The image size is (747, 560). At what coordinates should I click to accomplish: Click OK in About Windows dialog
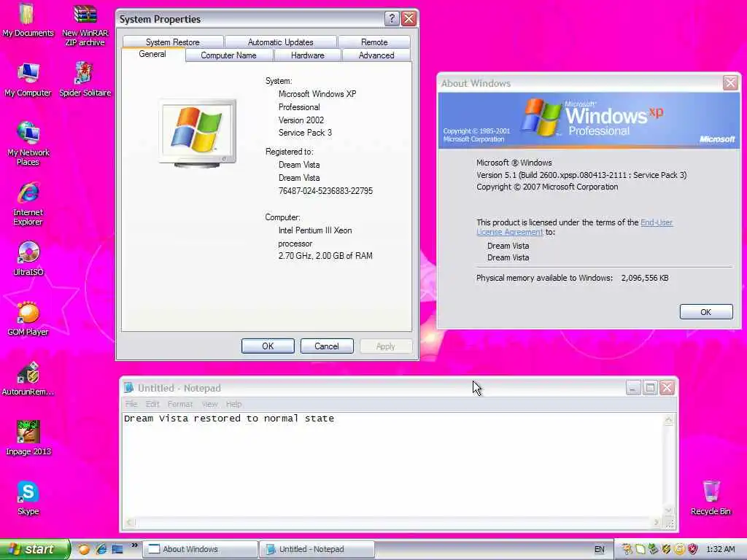[706, 312]
